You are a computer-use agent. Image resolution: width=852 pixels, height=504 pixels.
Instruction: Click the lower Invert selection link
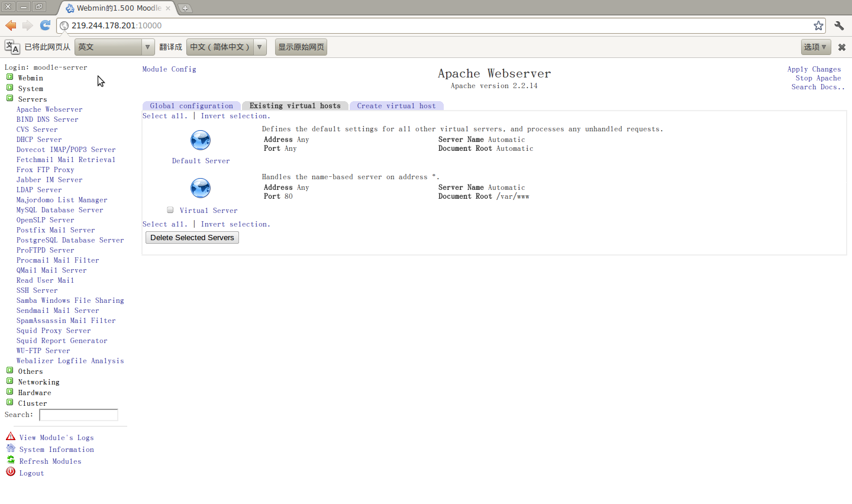click(x=235, y=224)
